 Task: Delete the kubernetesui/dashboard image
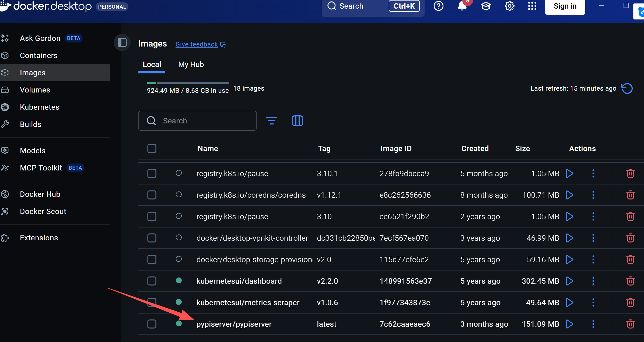[x=630, y=281]
